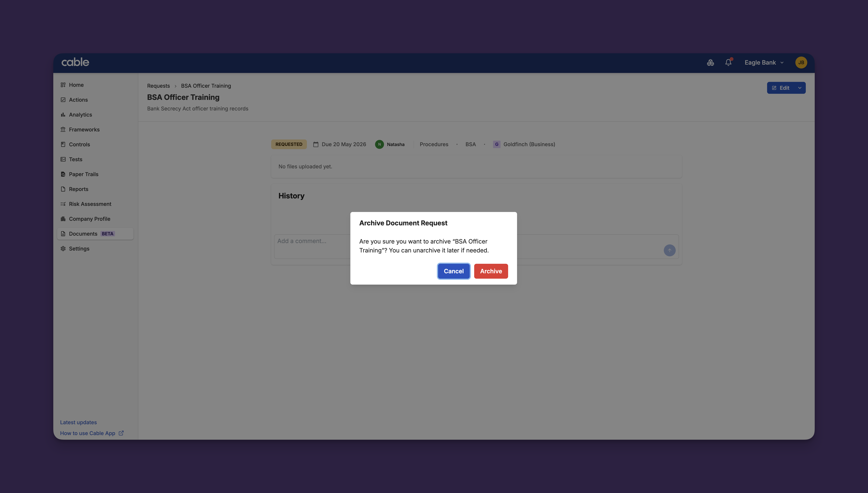Screen dimensions: 868x493
Task: Expand the Eagle Bank organization dropdown
Action: [764, 63]
